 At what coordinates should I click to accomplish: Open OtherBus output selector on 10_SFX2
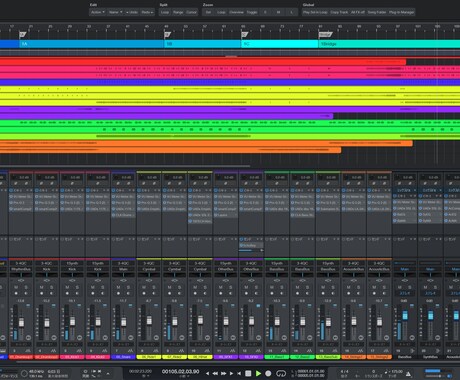point(252,269)
